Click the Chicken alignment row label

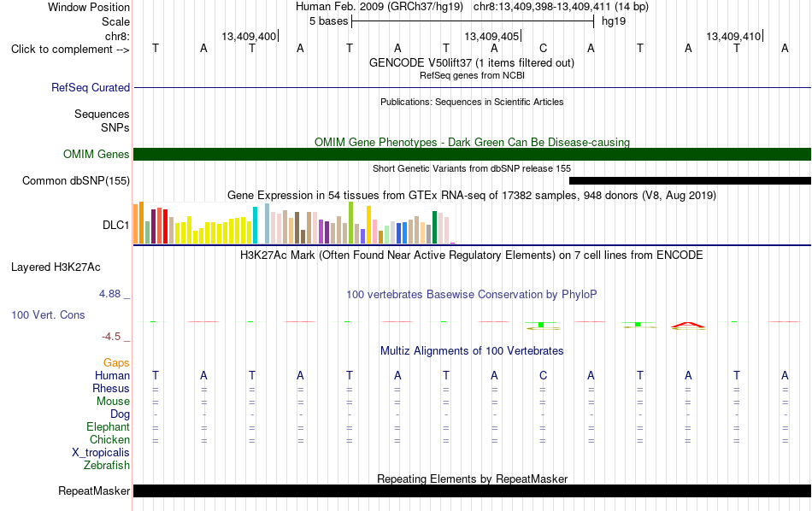click(109, 439)
